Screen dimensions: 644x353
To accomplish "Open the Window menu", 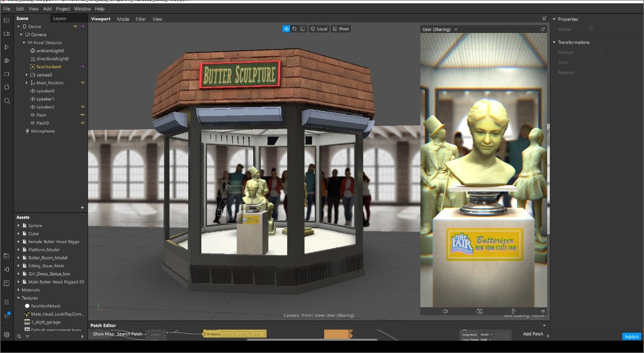I will coord(82,9).
